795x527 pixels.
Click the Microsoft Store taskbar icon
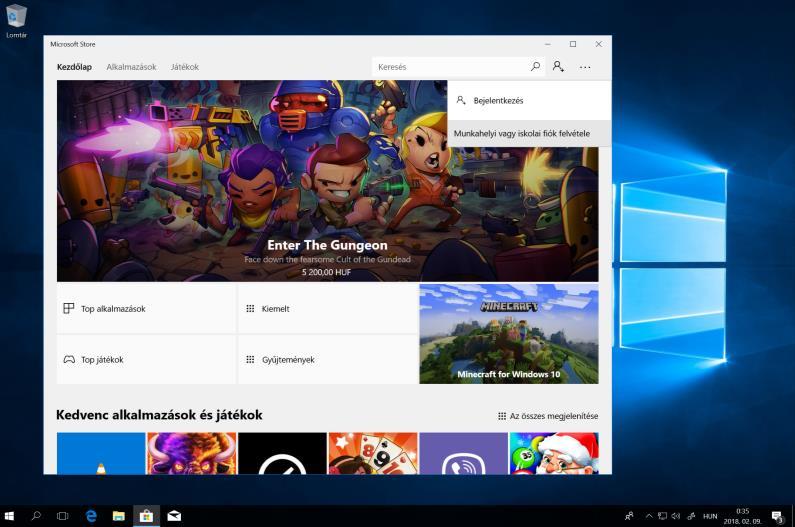[147, 516]
